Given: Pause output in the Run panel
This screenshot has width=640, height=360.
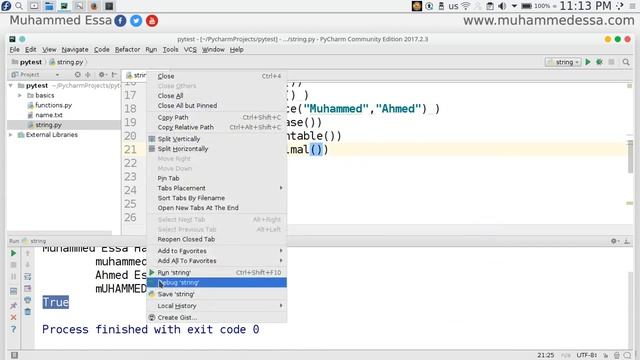Looking at the screenshot, I should pos(13,276).
